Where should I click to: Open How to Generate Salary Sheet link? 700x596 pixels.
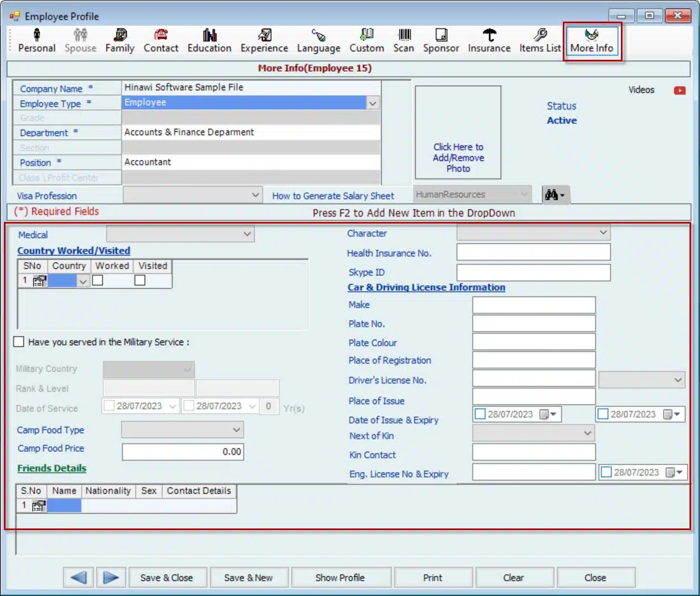[x=333, y=196]
